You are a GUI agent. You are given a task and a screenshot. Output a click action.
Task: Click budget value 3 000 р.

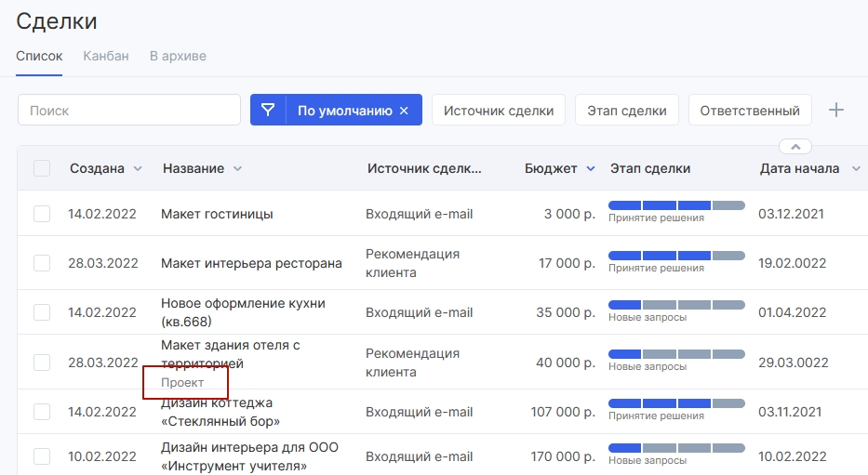(569, 214)
